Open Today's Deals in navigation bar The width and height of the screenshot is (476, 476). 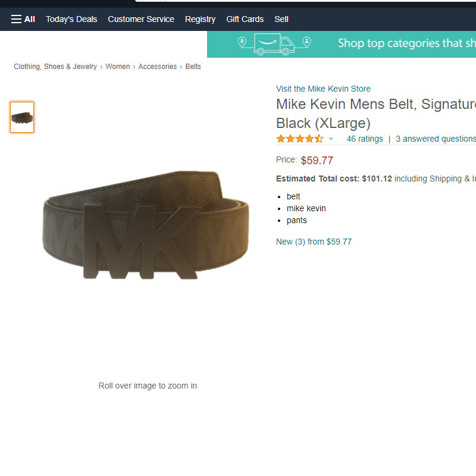[x=71, y=19]
